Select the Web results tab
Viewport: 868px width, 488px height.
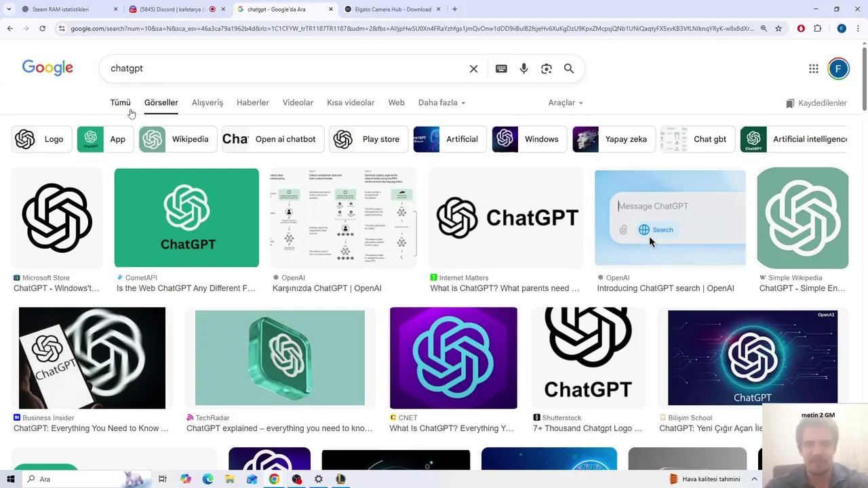click(x=396, y=102)
